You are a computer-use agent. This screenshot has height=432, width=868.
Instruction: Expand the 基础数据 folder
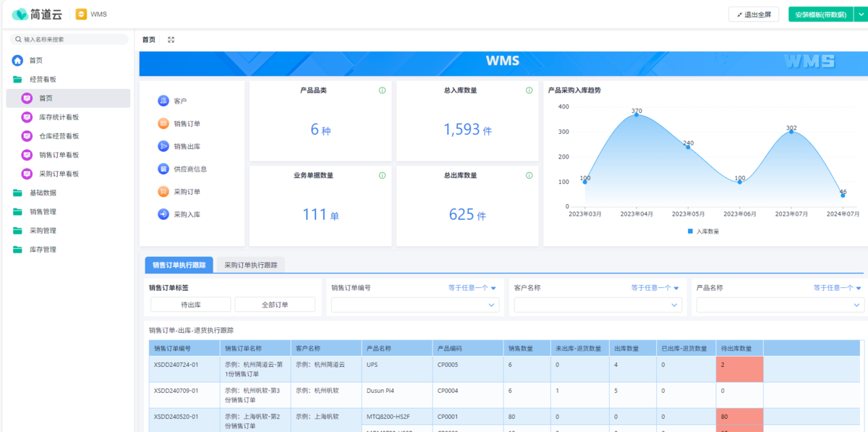point(43,193)
